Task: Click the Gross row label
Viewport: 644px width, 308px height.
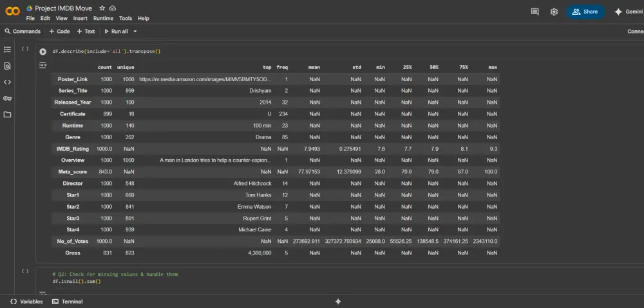Action: tap(73, 253)
